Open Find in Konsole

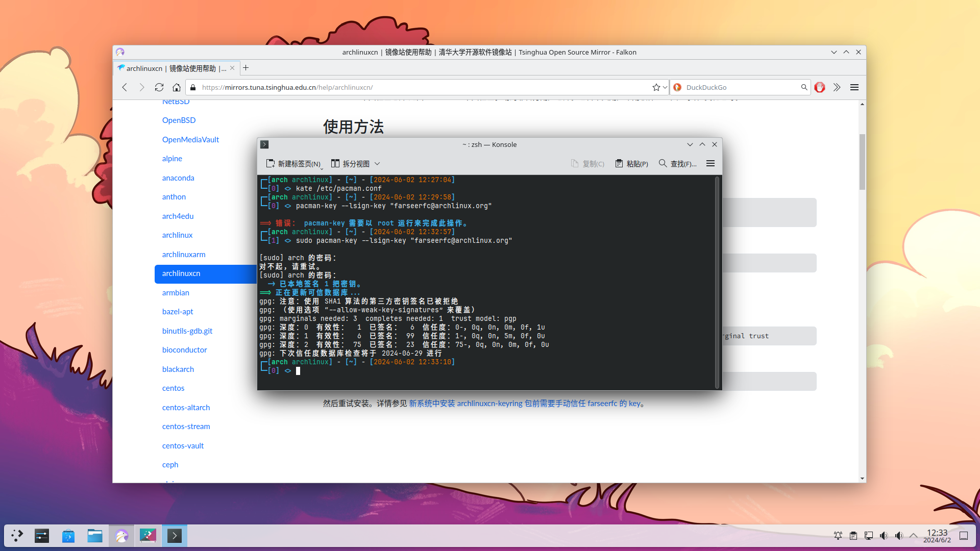click(677, 164)
